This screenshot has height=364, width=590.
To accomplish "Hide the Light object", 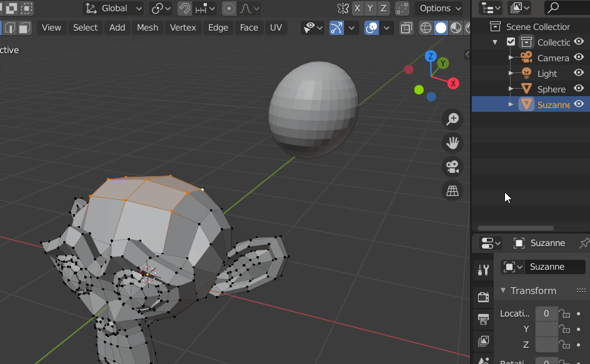I will (x=579, y=72).
